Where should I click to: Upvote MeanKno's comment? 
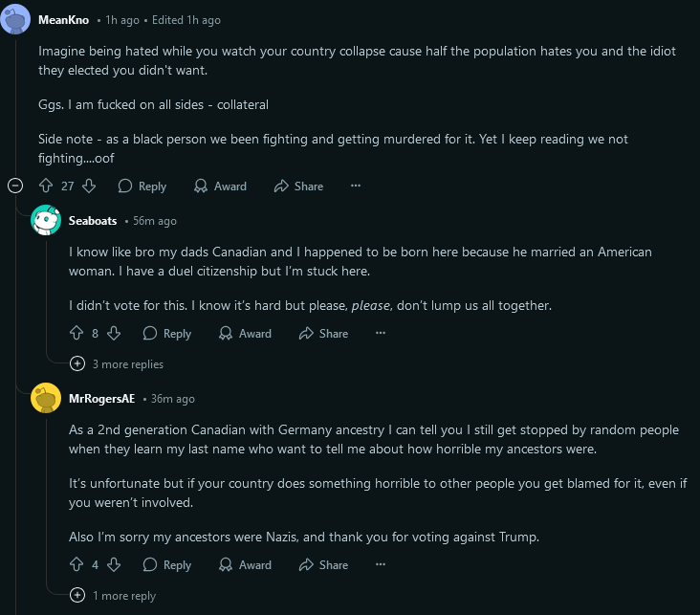(x=46, y=186)
